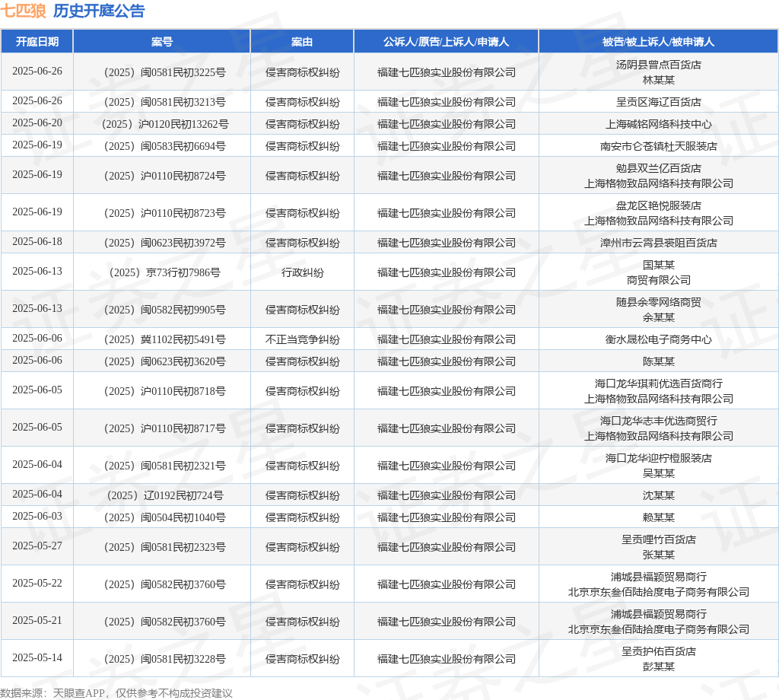Select defendant '海口龙华迎柠橙服装店'
This screenshot has width=779, height=700.
click(658, 459)
